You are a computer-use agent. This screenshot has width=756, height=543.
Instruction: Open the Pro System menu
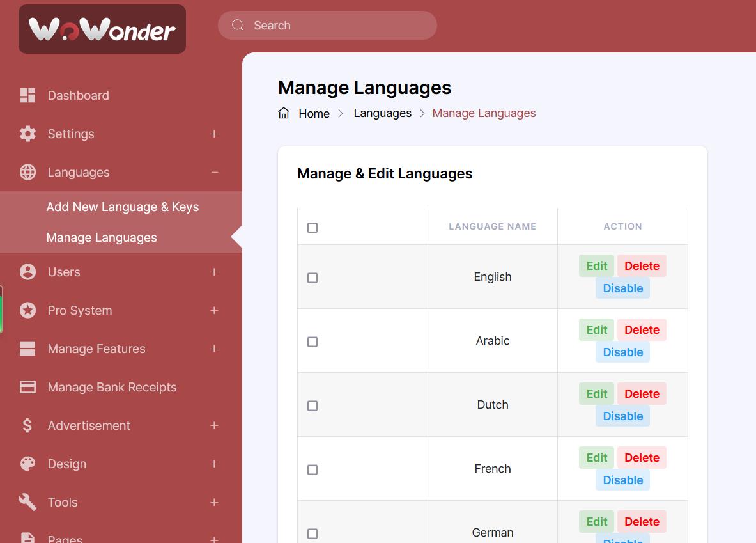pos(79,310)
